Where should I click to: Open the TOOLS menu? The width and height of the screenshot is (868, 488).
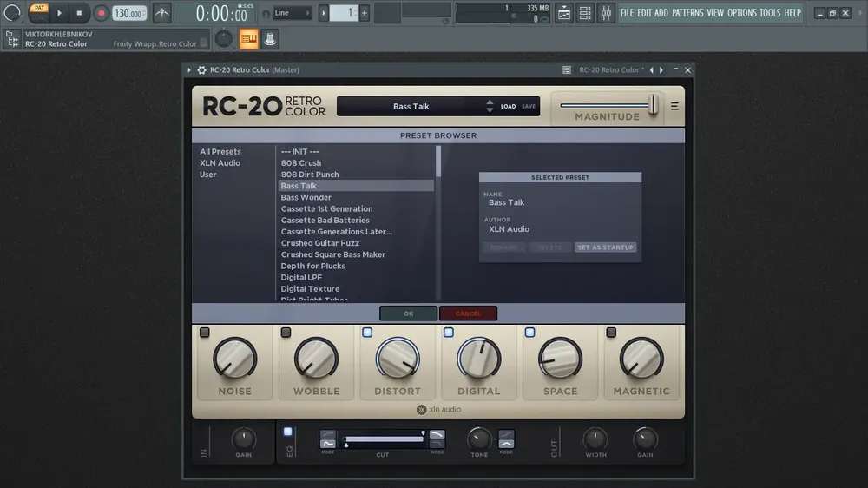pos(769,13)
